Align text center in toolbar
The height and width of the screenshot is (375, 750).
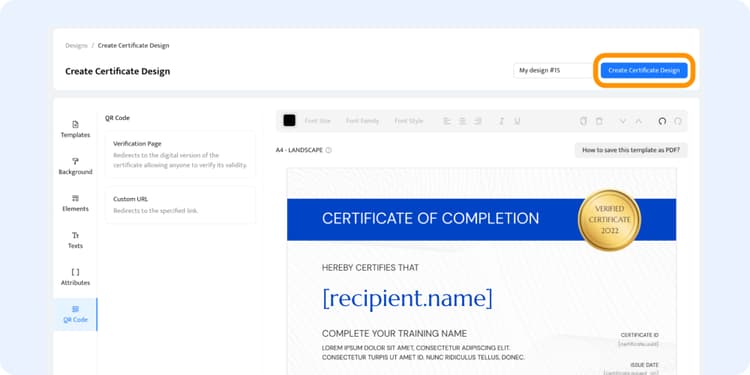tap(463, 121)
